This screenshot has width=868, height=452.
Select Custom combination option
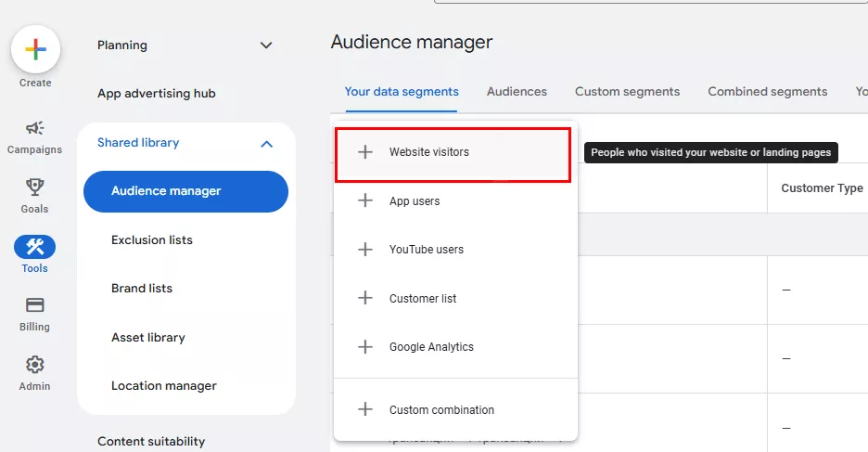441,410
